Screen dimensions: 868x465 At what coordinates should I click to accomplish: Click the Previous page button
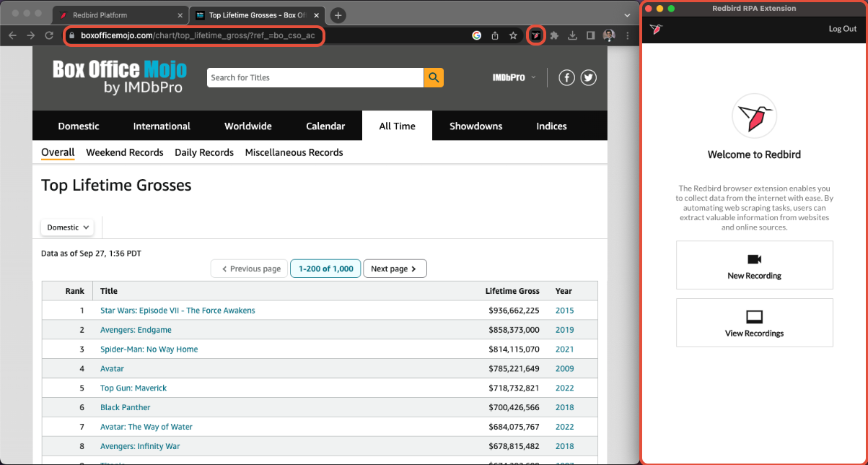coord(250,269)
